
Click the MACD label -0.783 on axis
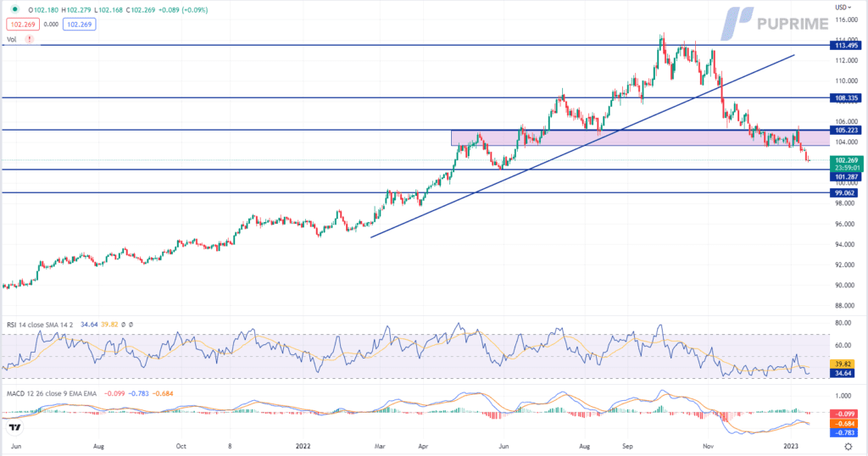pos(843,433)
